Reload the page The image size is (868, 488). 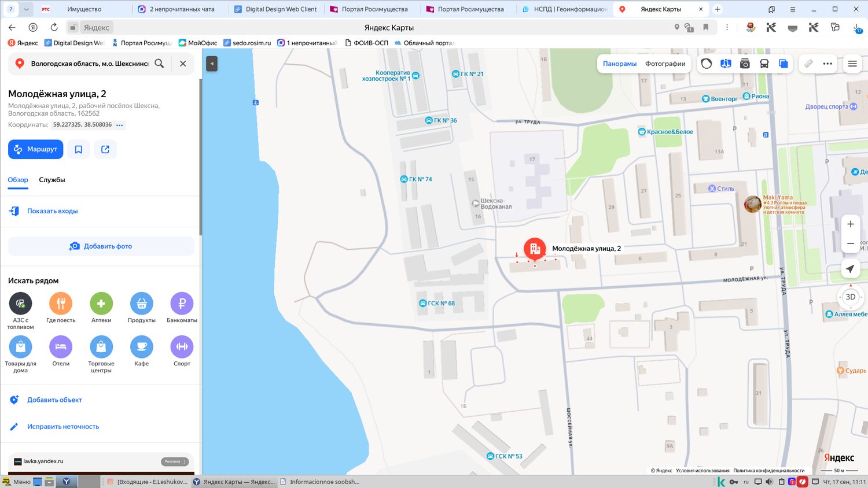54,27
